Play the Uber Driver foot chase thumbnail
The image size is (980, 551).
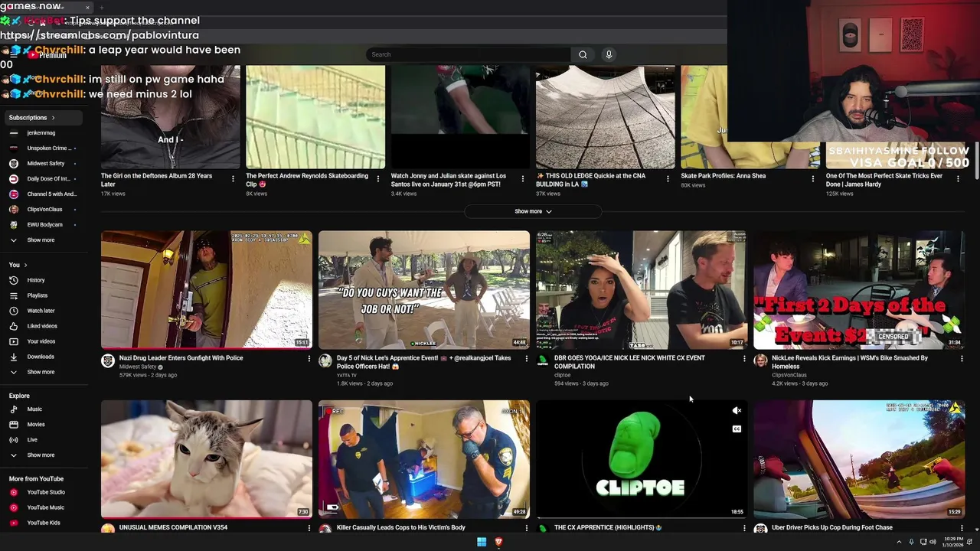(x=859, y=458)
